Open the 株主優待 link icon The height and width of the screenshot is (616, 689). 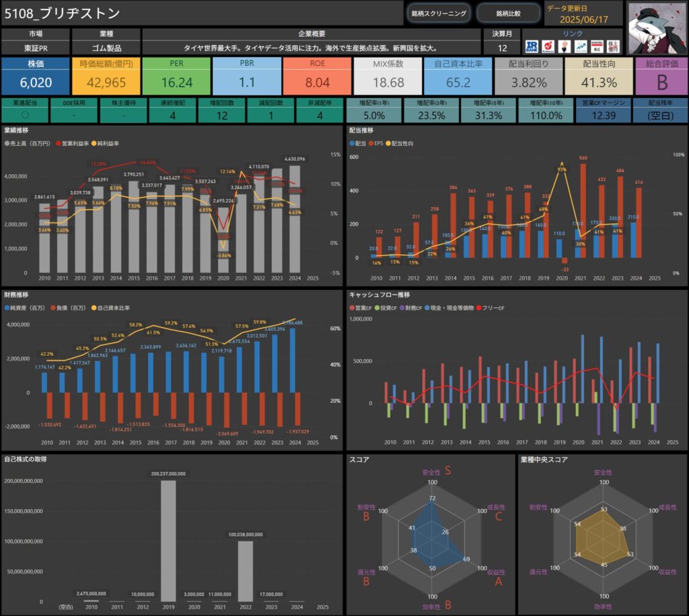pyautogui.click(x=613, y=46)
